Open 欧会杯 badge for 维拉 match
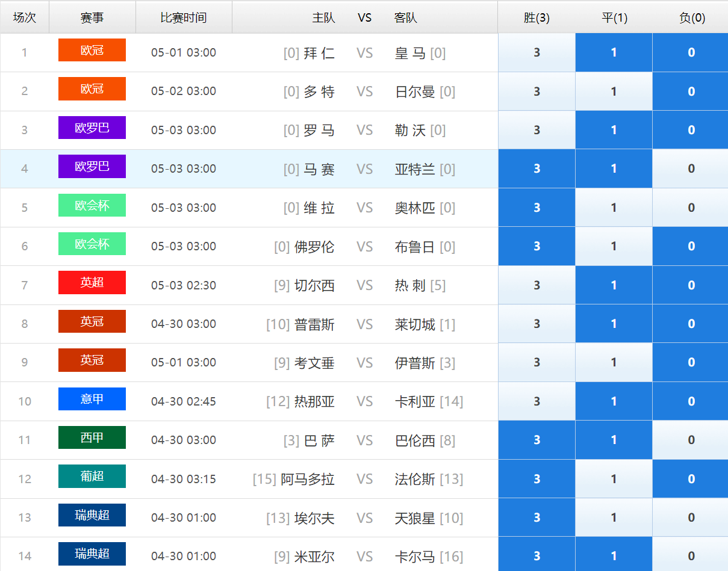 tap(92, 205)
